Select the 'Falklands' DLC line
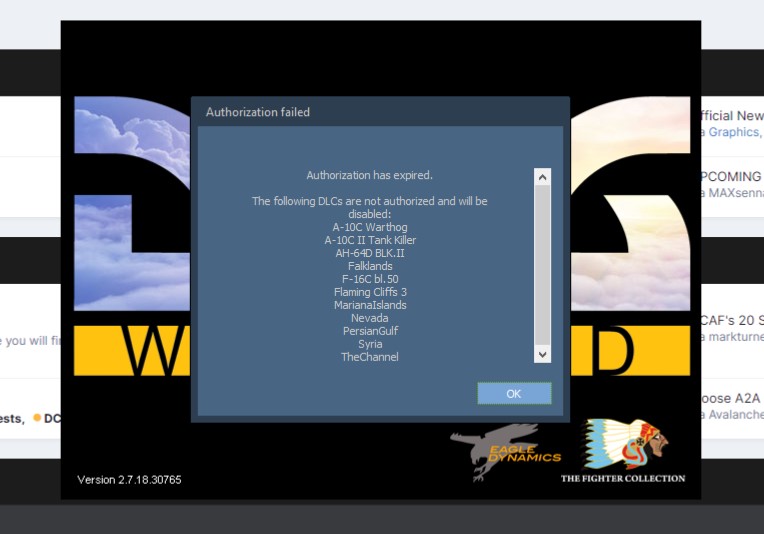The width and height of the screenshot is (764, 534). point(370,266)
